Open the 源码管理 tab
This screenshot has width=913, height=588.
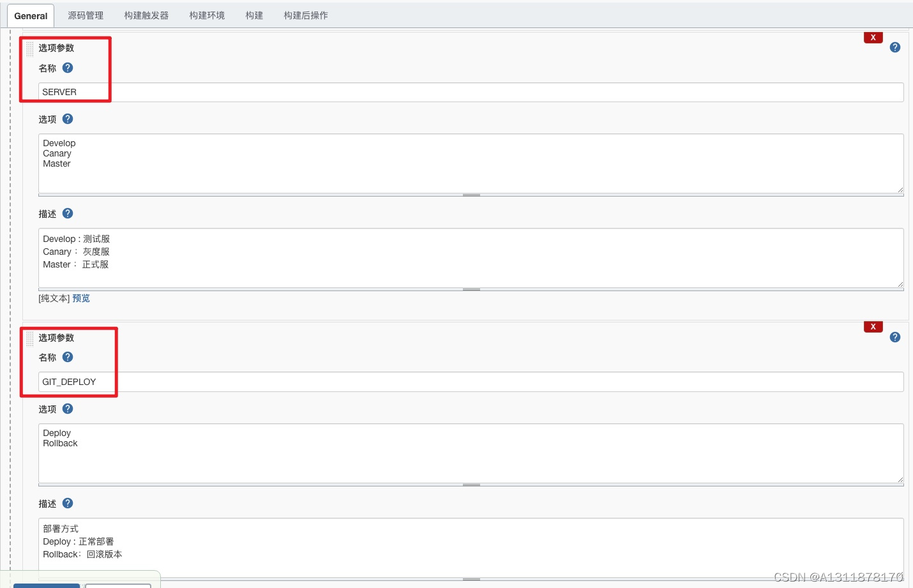click(86, 15)
